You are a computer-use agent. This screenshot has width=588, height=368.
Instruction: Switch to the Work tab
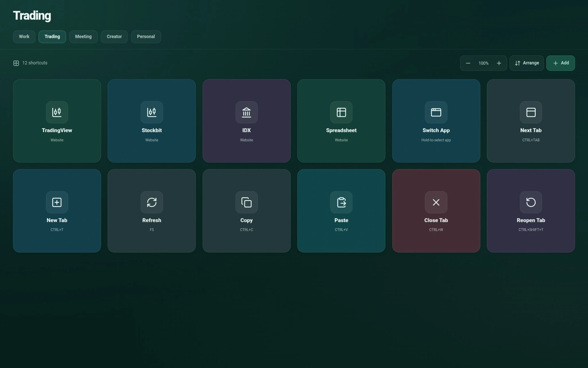[24, 37]
